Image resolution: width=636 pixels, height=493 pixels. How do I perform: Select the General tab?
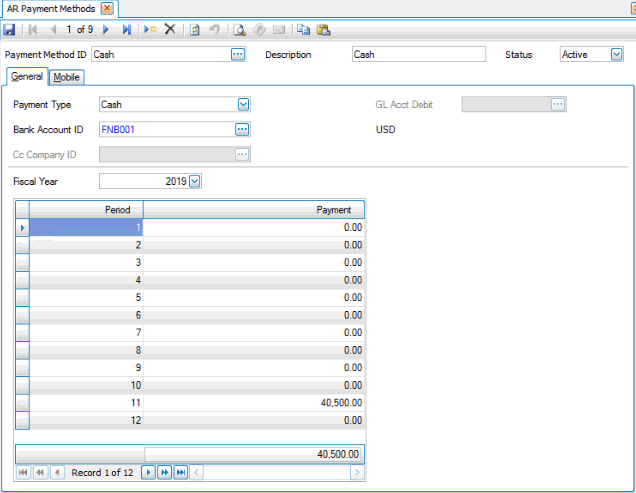click(26, 77)
